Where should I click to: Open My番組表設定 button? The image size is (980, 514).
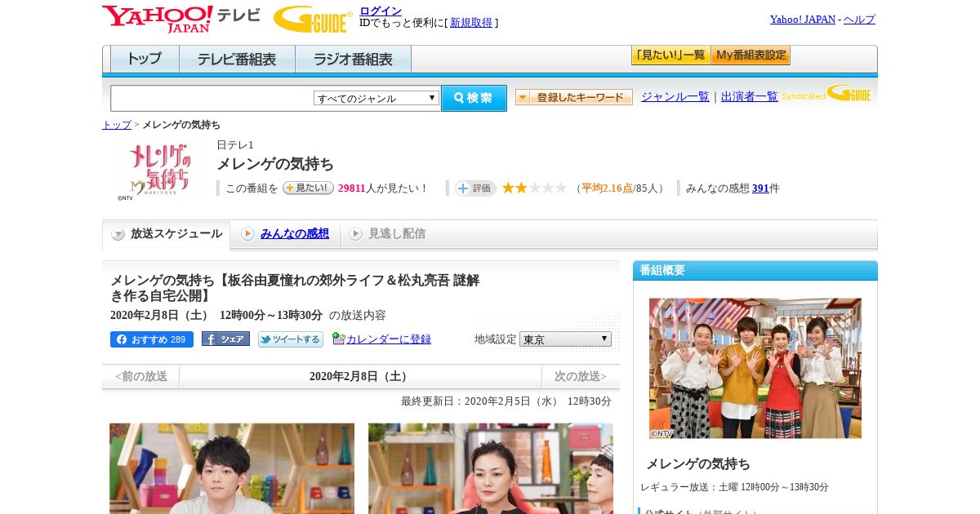coord(751,55)
